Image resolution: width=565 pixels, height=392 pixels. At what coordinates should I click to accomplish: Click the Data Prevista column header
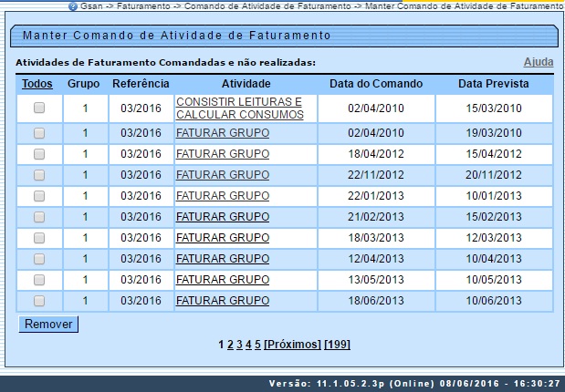[x=494, y=84]
